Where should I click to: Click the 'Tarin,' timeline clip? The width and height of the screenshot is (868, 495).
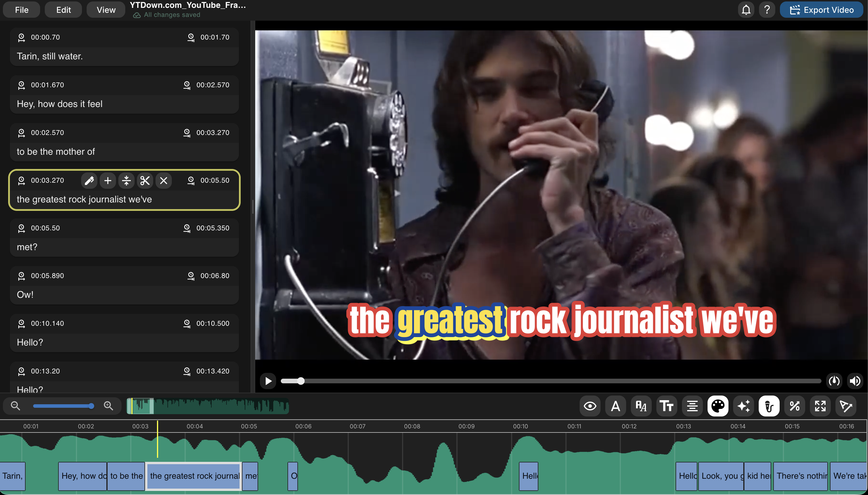(x=12, y=476)
